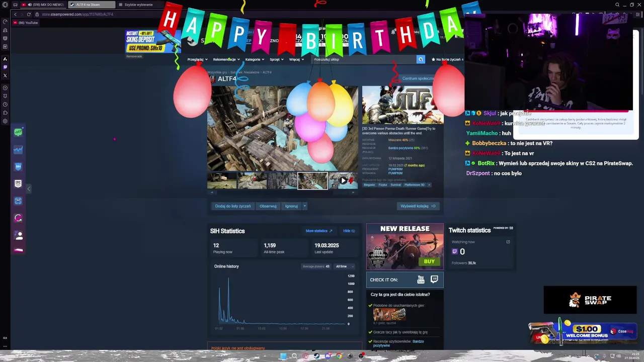Select the first screenshot thumbnail
The width and height of the screenshot is (644, 362).
(222, 181)
